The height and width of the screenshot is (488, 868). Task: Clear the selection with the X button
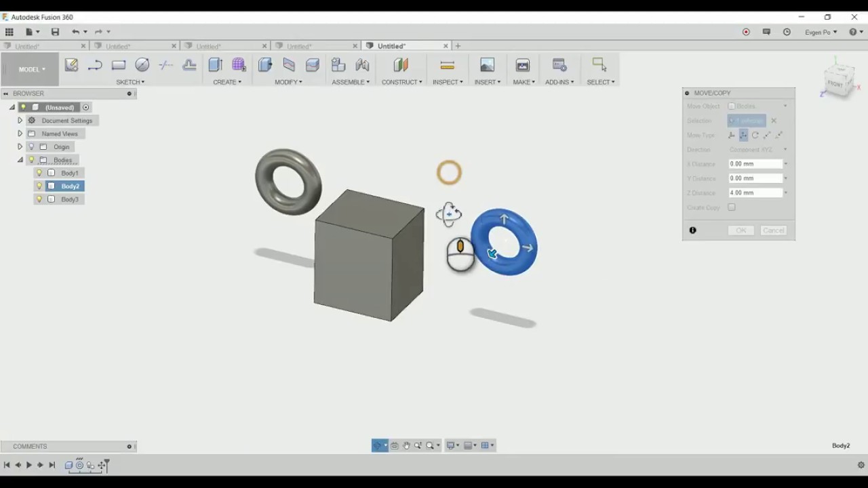pos(774,121)
